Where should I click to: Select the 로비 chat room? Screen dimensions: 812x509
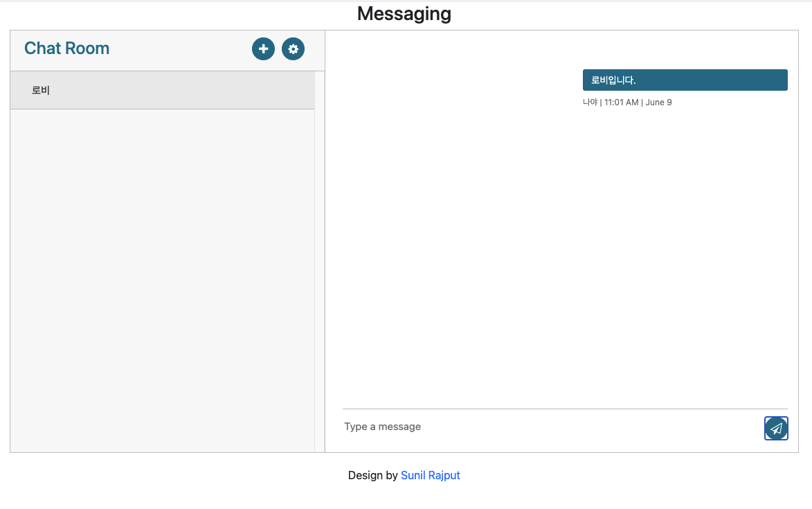pos(162,90)
